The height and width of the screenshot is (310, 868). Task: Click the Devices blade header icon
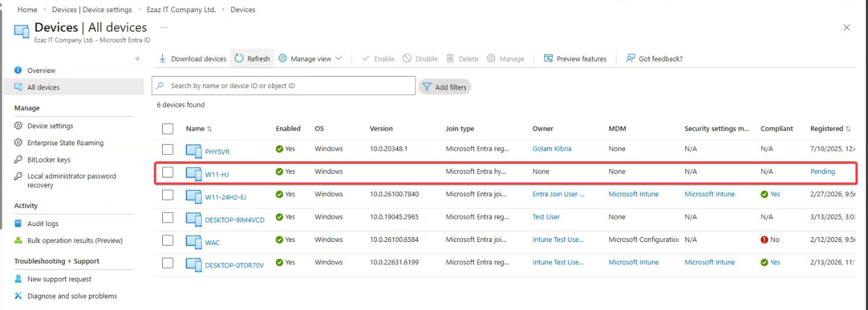22,32
